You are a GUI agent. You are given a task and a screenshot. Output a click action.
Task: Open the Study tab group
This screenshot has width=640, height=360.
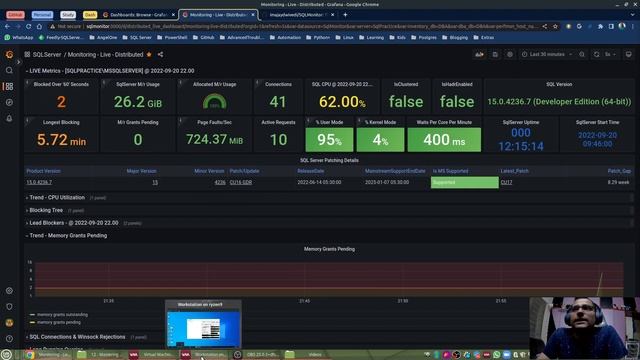(68, 15)
